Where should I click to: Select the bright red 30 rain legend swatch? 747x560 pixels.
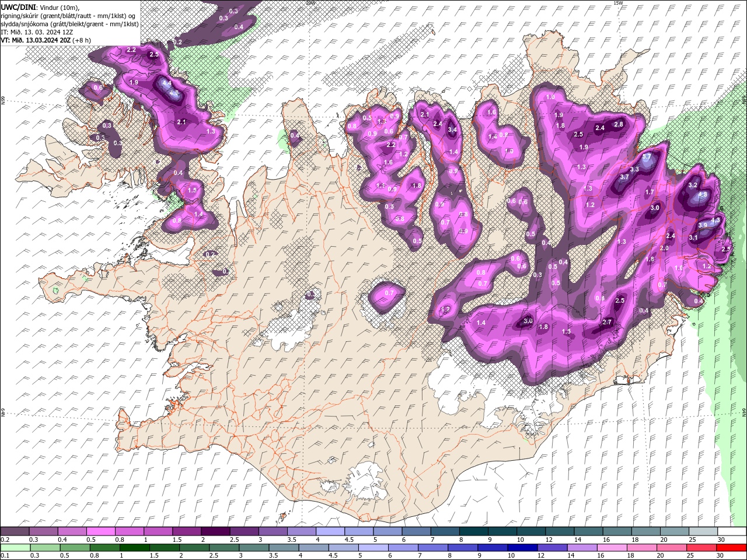731,548
